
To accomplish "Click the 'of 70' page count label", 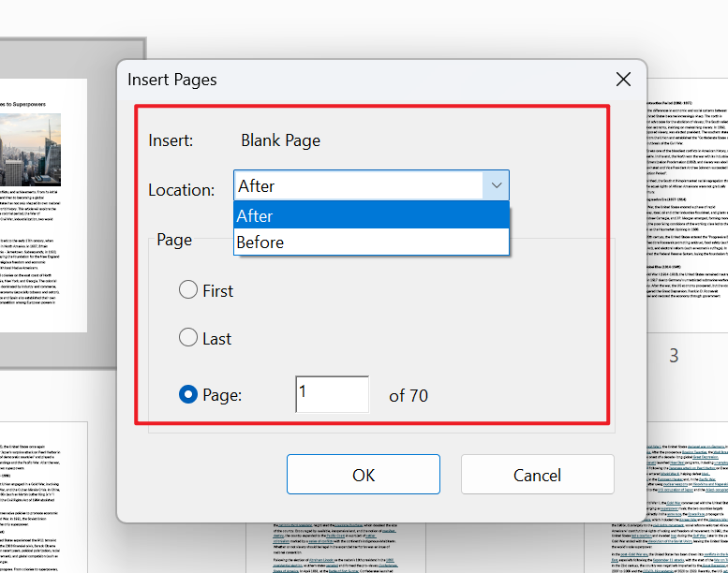I will pyautogui.click(x=409, y=396).
